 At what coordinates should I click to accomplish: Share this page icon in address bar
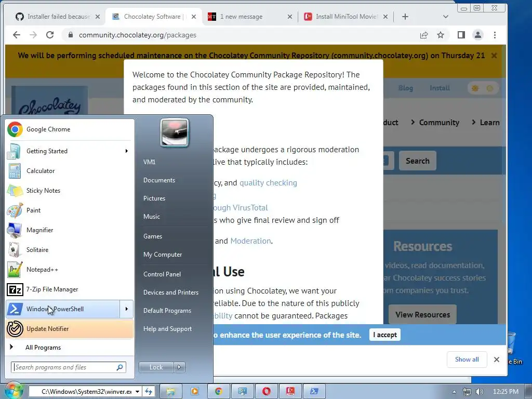424,35
